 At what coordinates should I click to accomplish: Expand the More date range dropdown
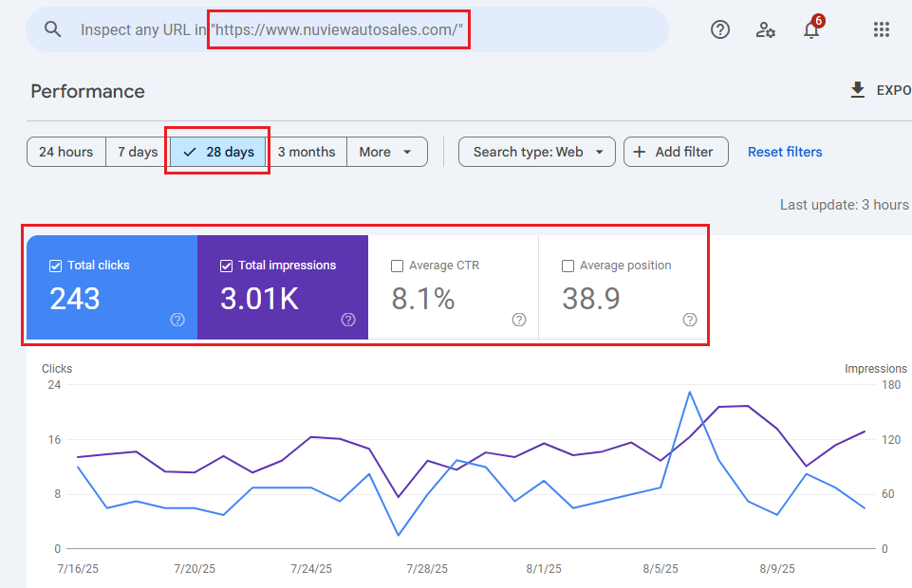(386, 152)
